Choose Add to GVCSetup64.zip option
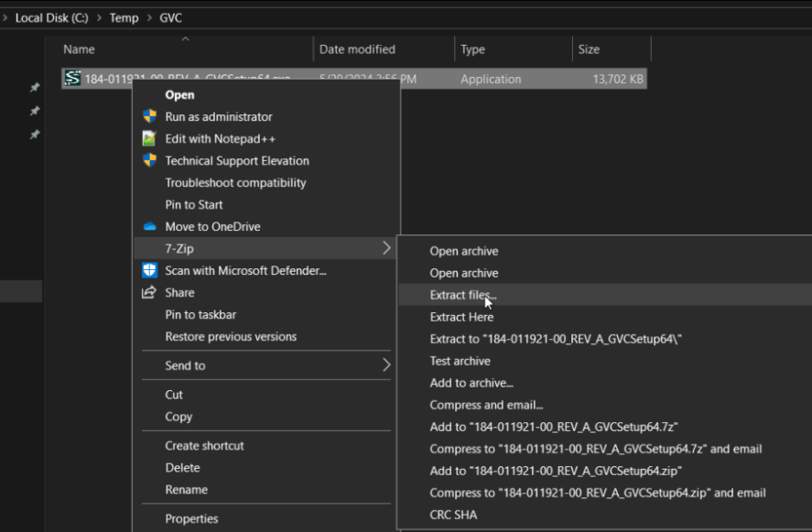The width and height of the screenshot is (812, 532). click(556, 471)
